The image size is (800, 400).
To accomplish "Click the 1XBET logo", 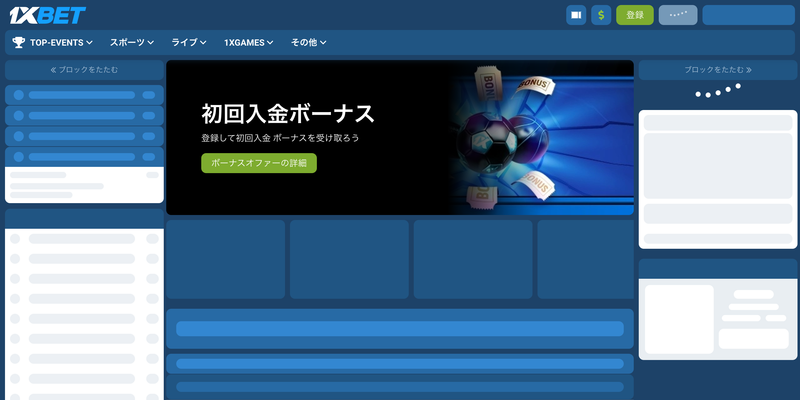I will [x=47, y=15].
